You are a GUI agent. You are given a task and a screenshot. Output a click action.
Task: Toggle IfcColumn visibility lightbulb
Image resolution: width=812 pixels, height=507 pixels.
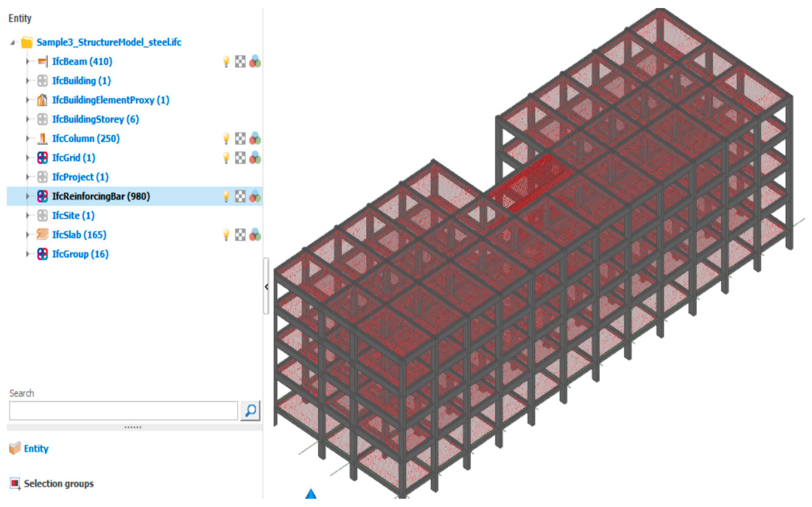[x=226, y=138]
